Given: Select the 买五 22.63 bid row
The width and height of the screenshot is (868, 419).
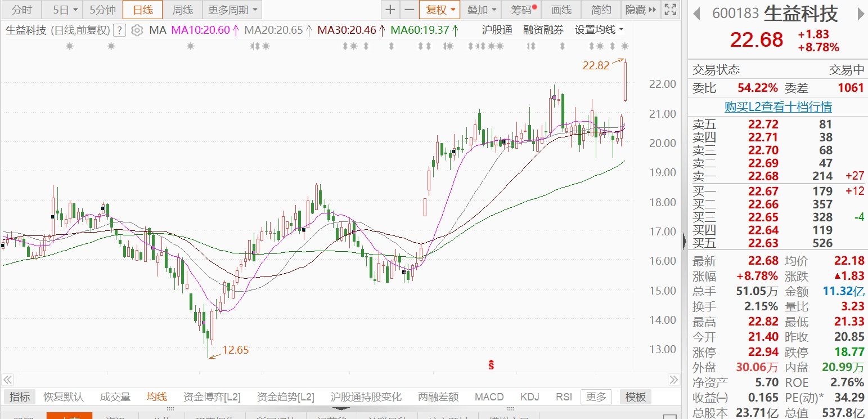Looking at the screenshot, I should (x=777, y=243).
